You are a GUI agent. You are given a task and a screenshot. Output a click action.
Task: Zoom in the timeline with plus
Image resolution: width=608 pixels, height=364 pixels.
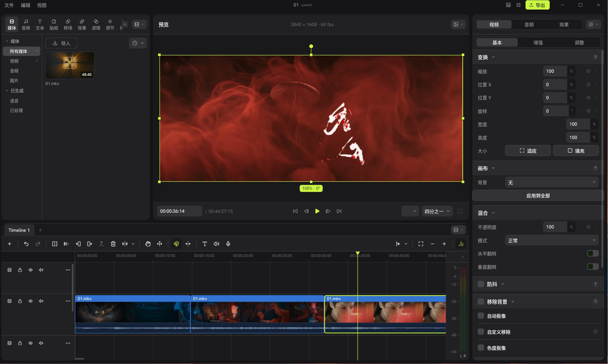pyautogui.click(x=444, y=244)
